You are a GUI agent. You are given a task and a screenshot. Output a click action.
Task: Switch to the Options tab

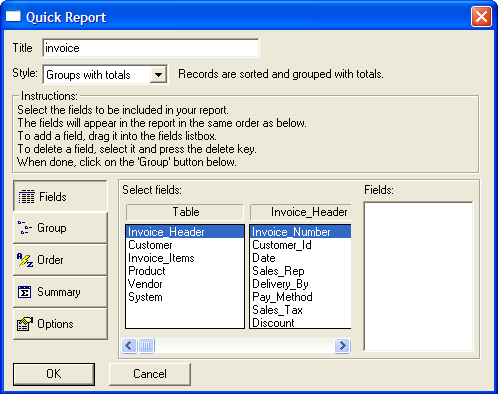click(60, 324)
